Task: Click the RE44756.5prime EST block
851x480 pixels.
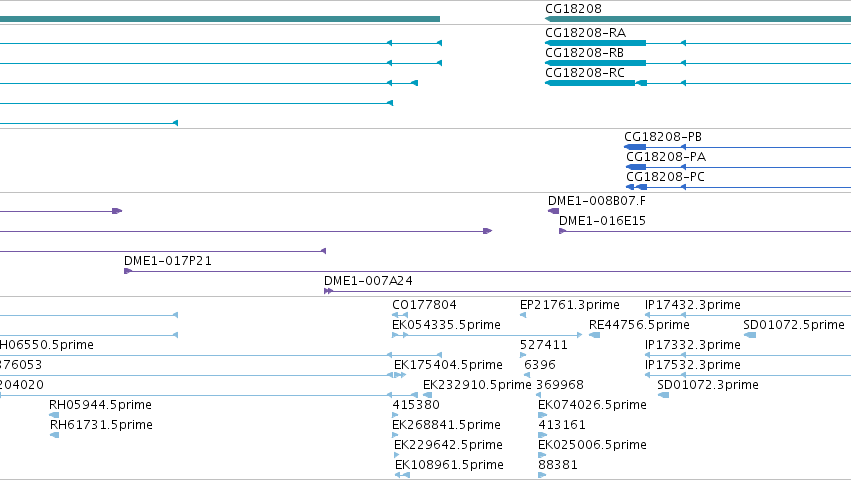Action: tap(594, 335)
